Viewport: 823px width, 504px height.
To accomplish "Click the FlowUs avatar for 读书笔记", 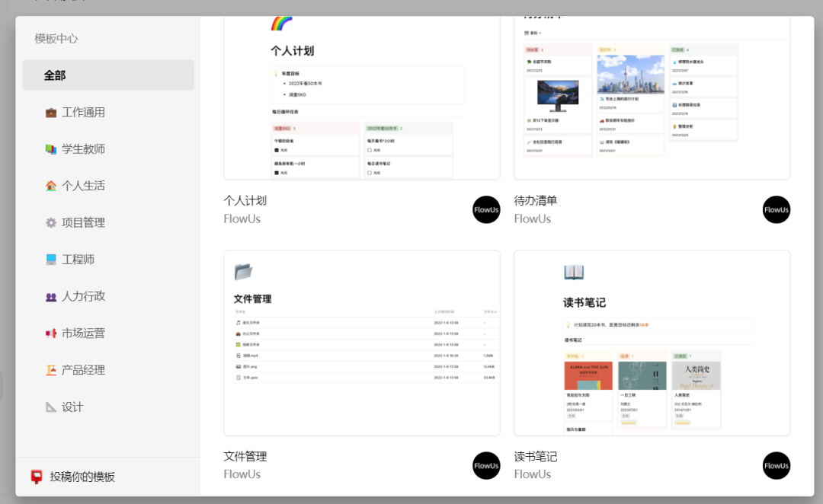I will coord(777,466).
